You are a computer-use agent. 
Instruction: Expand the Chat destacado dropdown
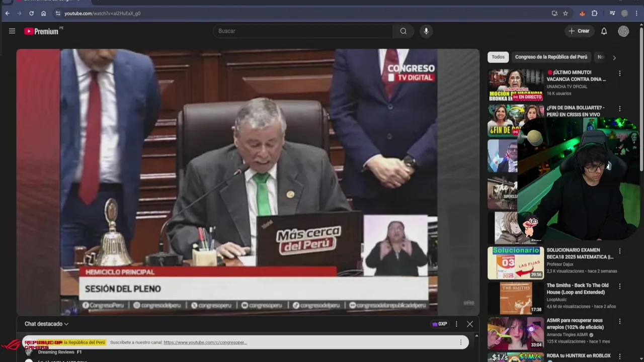(x=46, y=324)
